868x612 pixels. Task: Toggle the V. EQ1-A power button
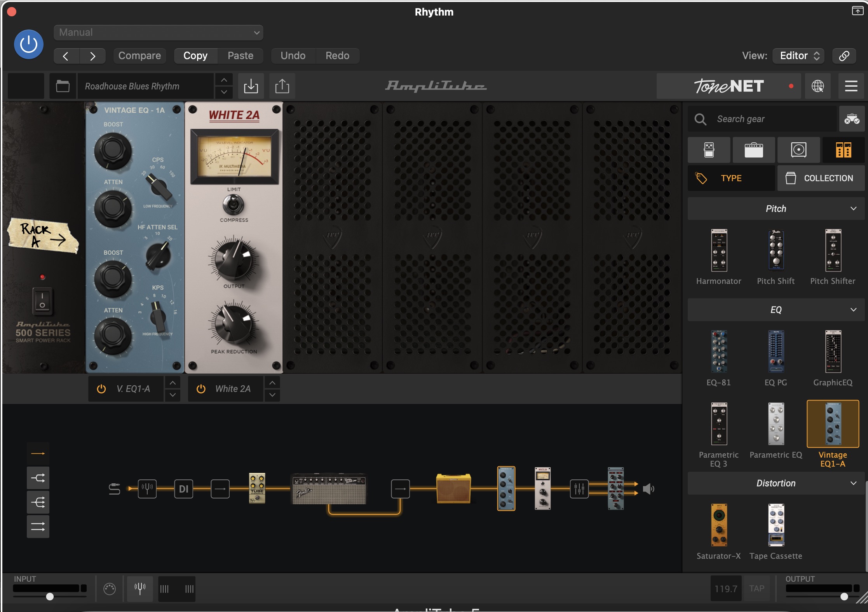(101, 389)
